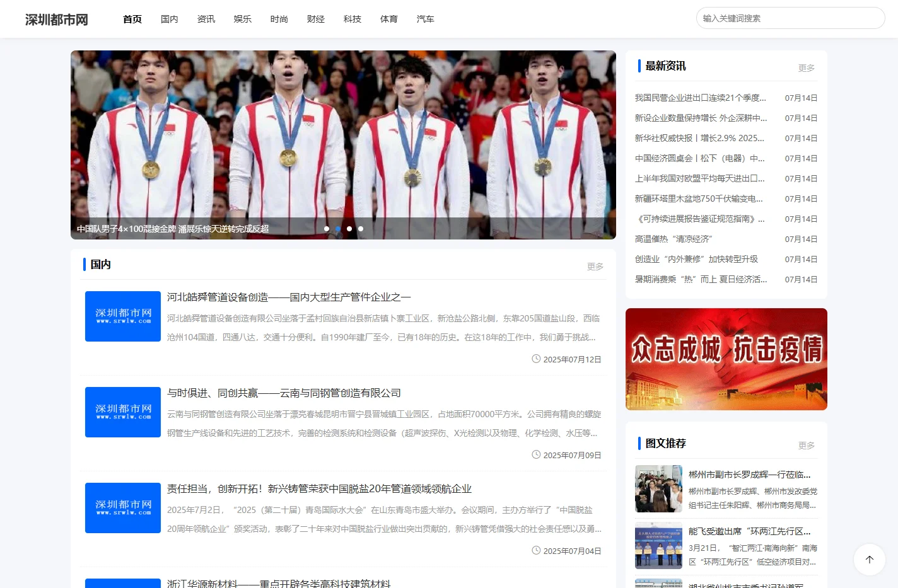Open the 国内 navigation menu item
Screen dimensions: 898x588
click(x=170, y=19)
